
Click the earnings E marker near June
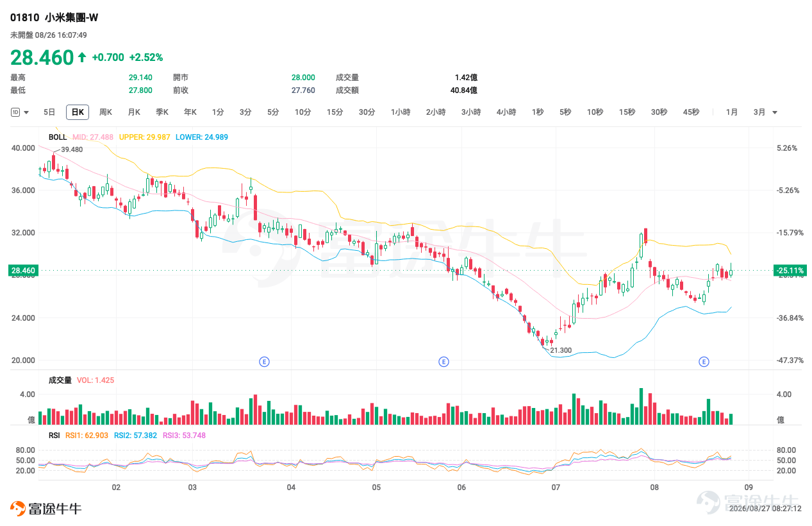(x=443, y=362)
